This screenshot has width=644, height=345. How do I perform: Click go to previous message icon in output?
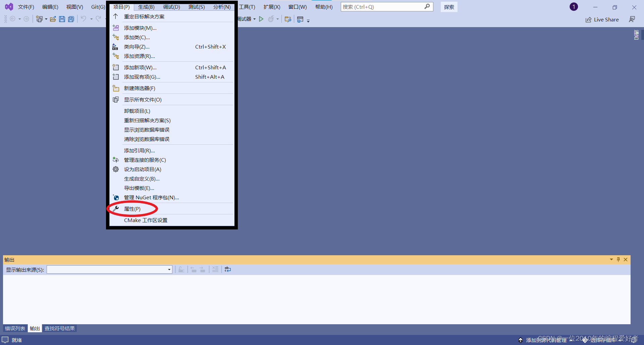point(194,269)
